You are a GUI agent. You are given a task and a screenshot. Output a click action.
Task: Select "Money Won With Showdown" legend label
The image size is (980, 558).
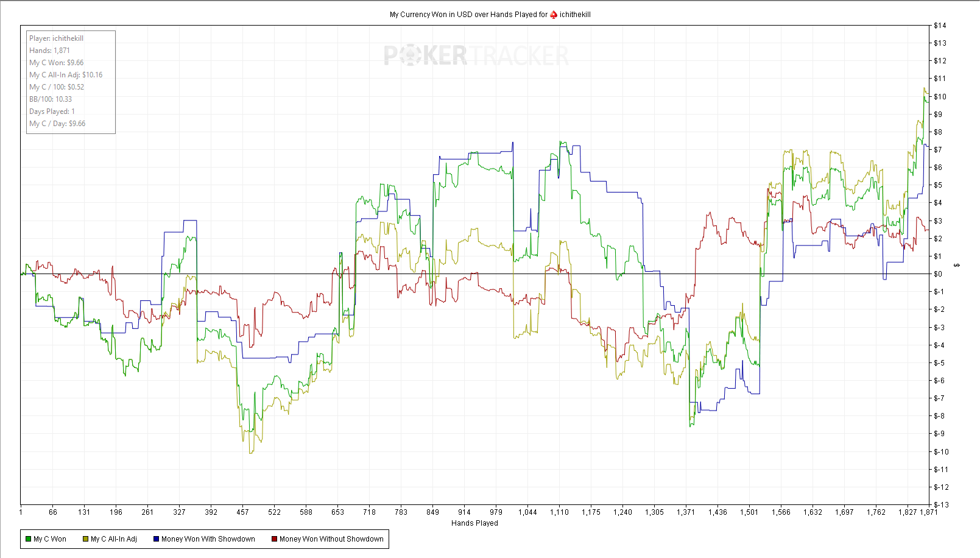(x=208, y=539)
